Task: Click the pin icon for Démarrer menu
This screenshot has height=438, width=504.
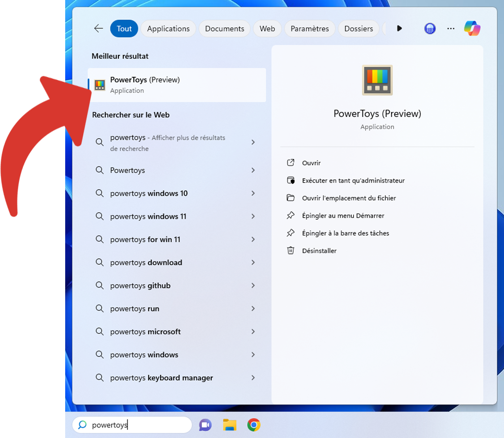Action: click(x=290, y=216)
